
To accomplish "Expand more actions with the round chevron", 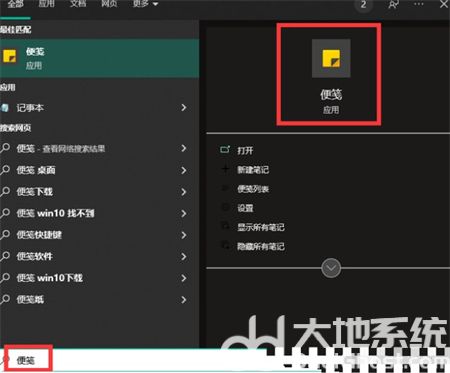I will (x=331, y=268).
